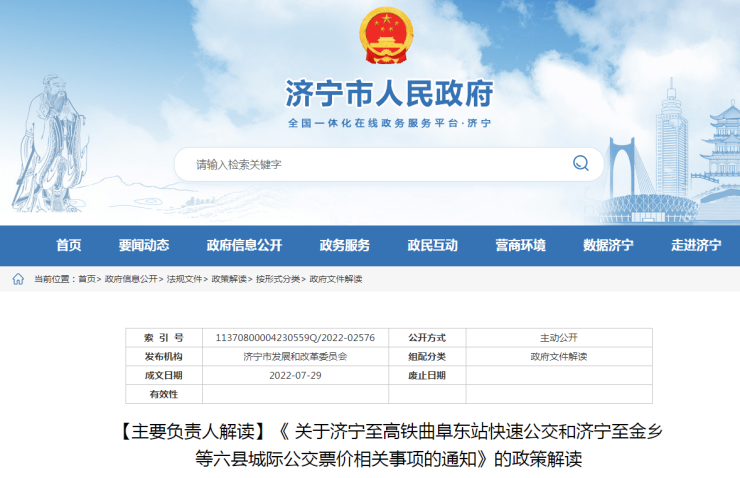Open the 要闻动态 navigation tab
Viewport: 740px width, 478px height.
[x=144, y=246]
